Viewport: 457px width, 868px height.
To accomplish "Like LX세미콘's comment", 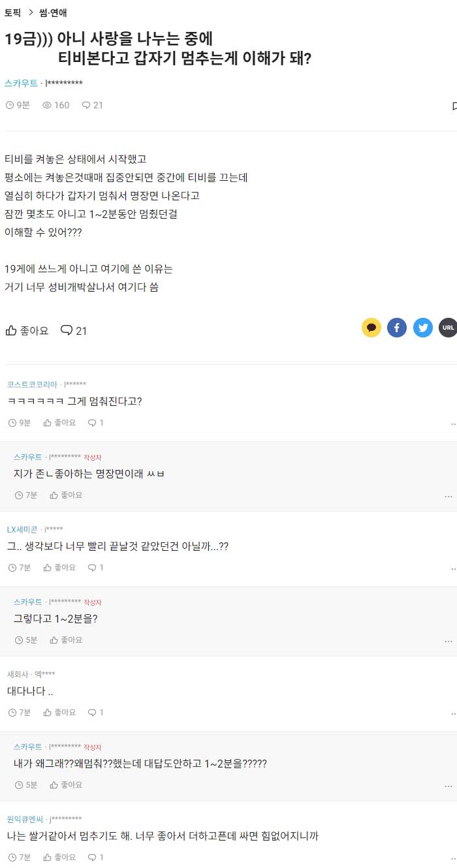I will (59, 568).
